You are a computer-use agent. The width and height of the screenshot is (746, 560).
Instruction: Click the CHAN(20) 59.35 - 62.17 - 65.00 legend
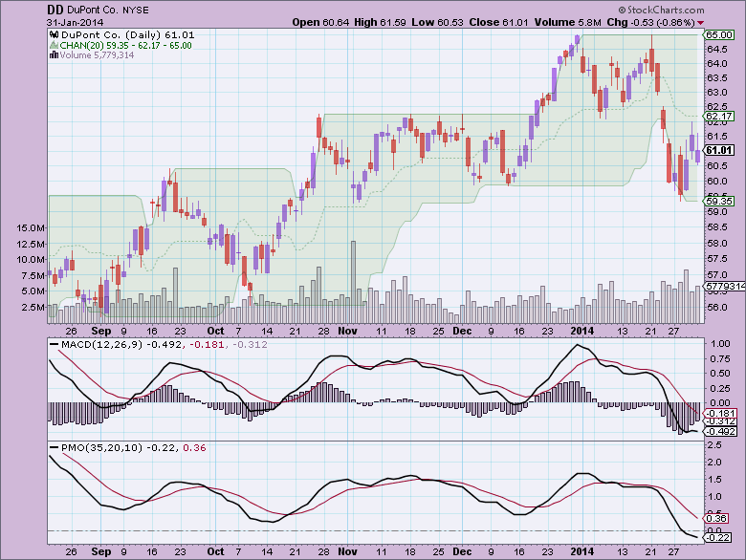coord(126,46)
